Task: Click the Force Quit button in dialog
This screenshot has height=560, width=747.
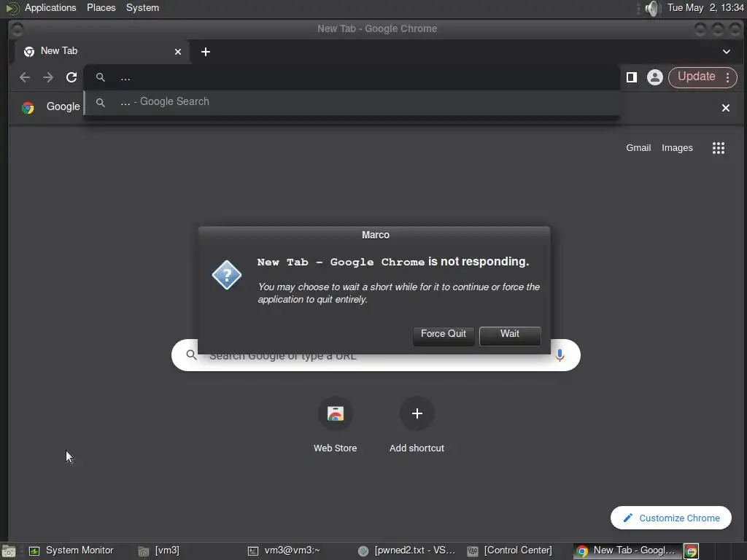Action: click(443, 335)
